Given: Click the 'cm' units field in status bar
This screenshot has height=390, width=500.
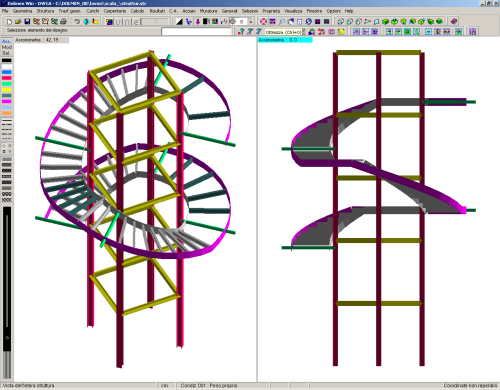Looking at the screenshot, I should click(x=165, y=386).
